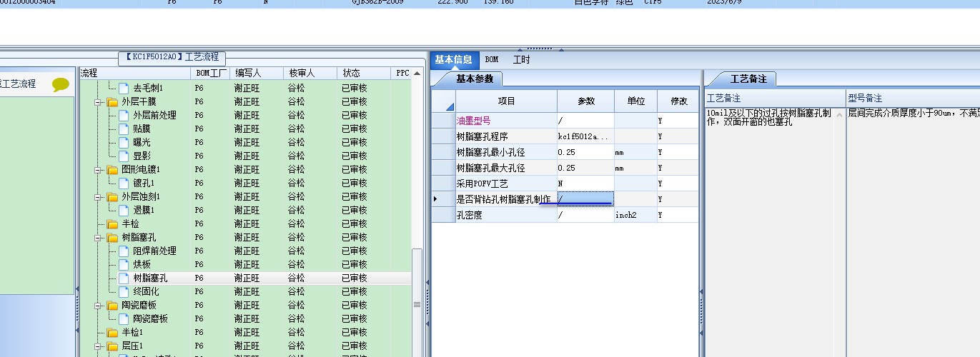The width and height of the screenshot is (980, 357).
Task: Click the 曝光 document icon
Action: coord(124,142)
